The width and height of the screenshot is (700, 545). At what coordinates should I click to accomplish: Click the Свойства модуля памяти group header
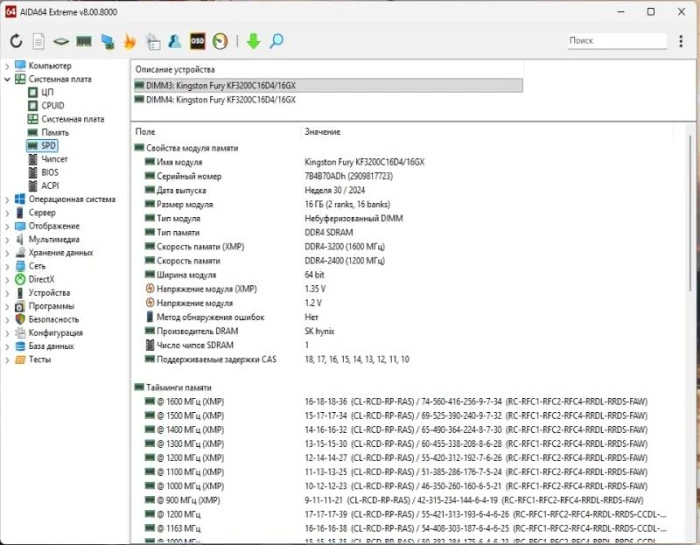point(192,148)
